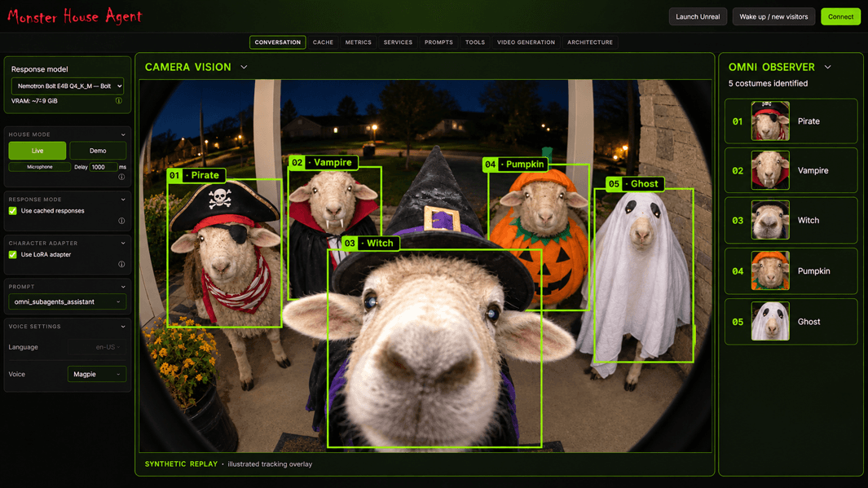Open the Voice Magpie dropdown
This screenshot has width=868, height=488.
[97, 374]
